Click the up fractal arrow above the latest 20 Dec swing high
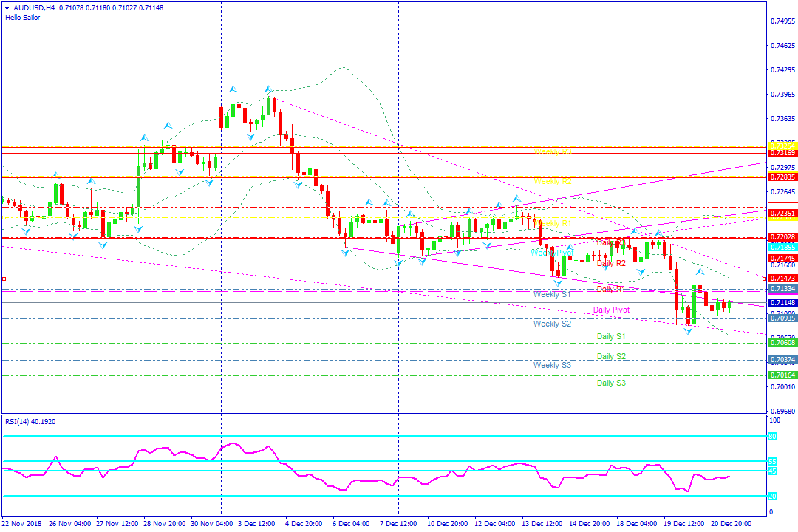The height and width of the screenshot is (532, 798). tap(700, 272)
